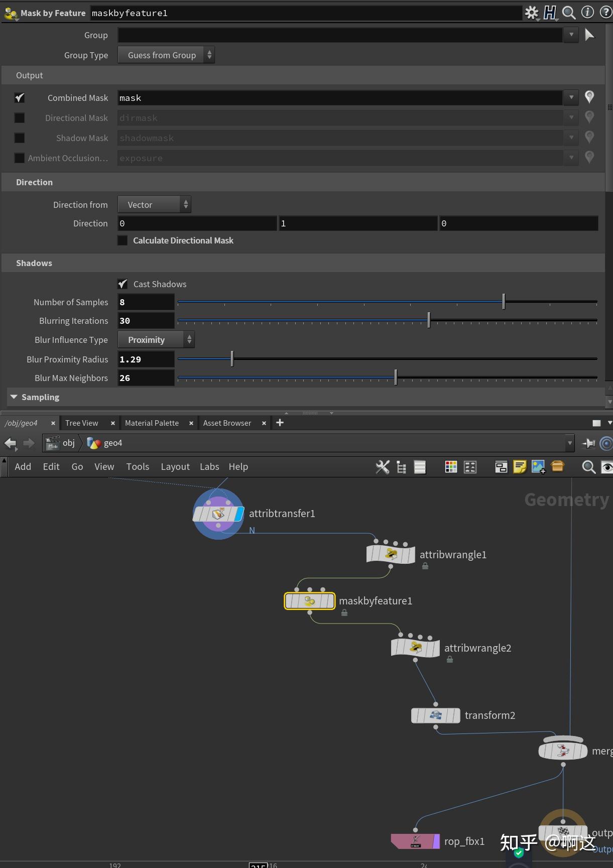Enable Shadow Mask checkbox

point(20,138)
